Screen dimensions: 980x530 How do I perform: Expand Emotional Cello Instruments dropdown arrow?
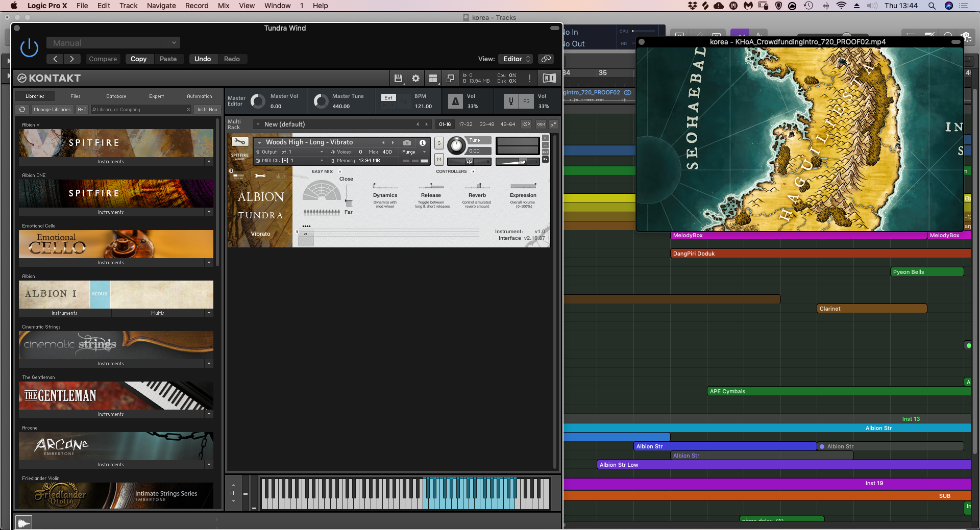209,262
